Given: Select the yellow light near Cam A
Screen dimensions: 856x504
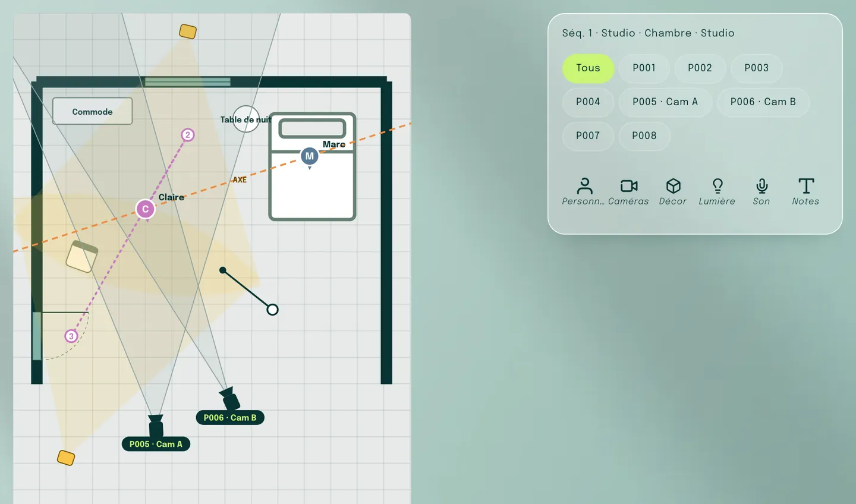Looking at the screenshot, I should click(66, 458).
